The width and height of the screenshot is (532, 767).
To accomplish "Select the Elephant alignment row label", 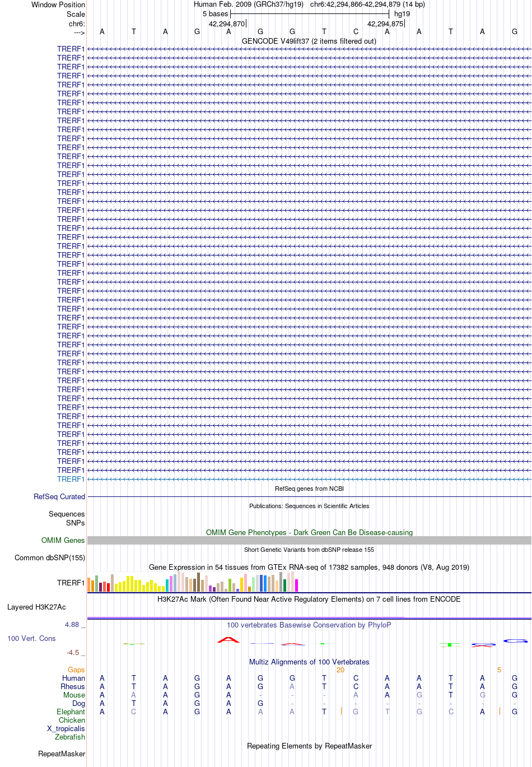I will (71, 712).
